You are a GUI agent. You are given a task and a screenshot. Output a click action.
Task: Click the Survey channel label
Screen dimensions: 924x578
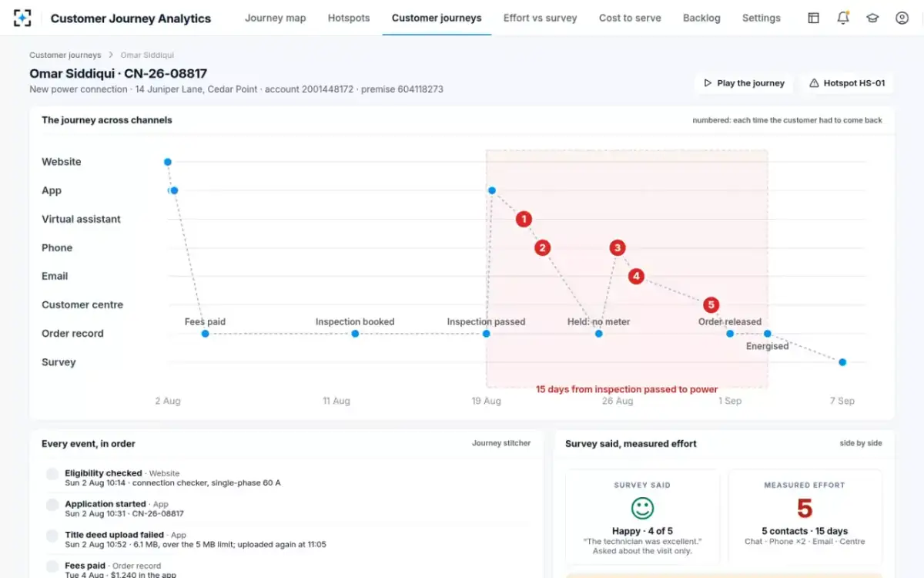pos(59,361)
